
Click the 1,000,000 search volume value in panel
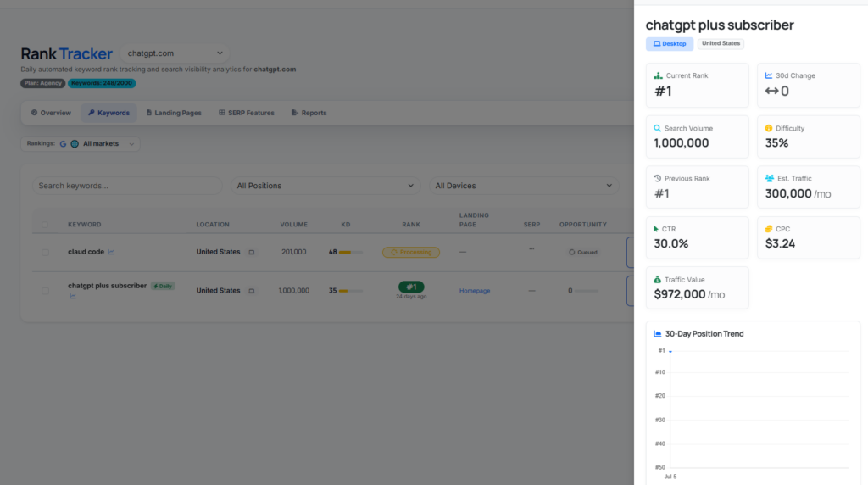682,142
